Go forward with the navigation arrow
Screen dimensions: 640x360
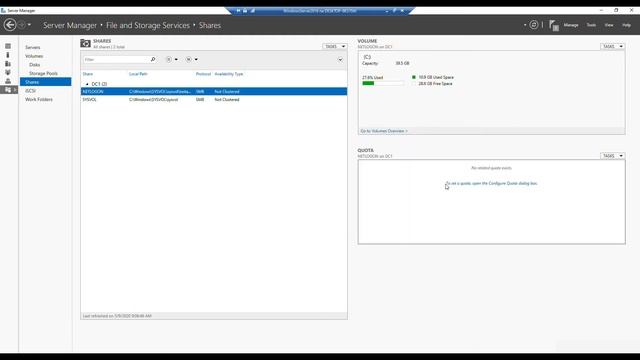point(22,25)
